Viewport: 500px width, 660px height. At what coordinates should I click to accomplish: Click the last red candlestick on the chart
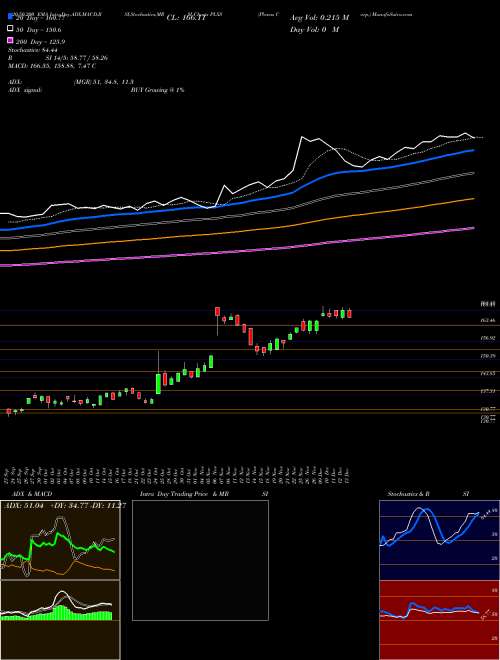[349, 314]
